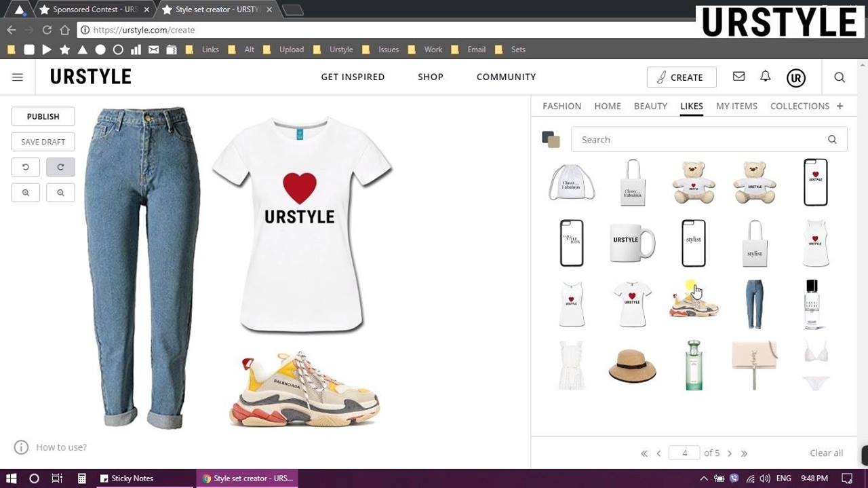The width and height of the screenshot is (868, 488).
Task: Select the green perfume bottle thumbnail
Action: [x=694, y=365]
